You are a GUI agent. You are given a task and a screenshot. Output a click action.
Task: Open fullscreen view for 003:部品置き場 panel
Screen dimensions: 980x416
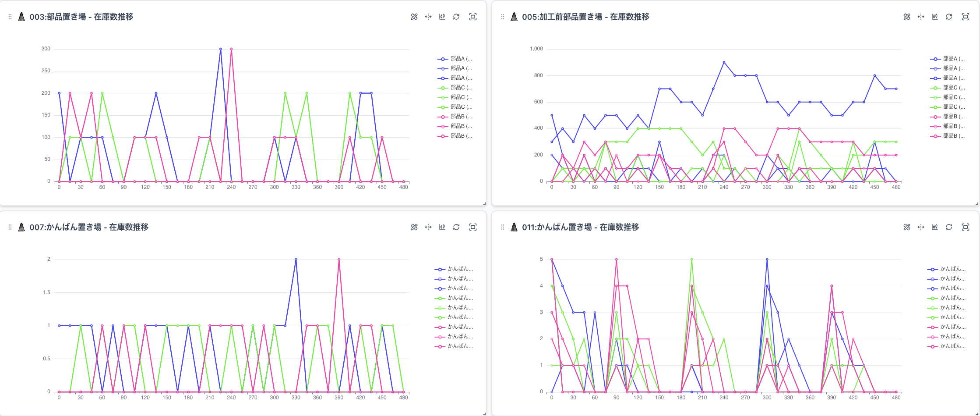click(472, 17)
